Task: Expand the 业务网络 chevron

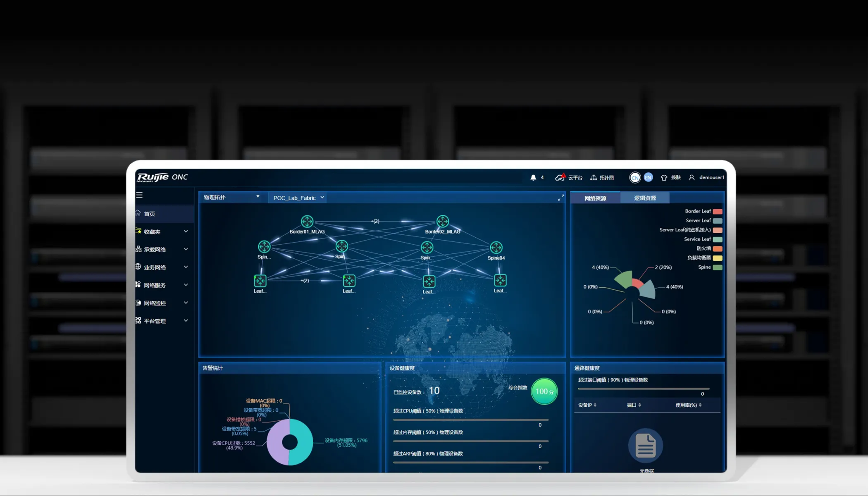Action: pyautogui.click(x=186, y=267)
